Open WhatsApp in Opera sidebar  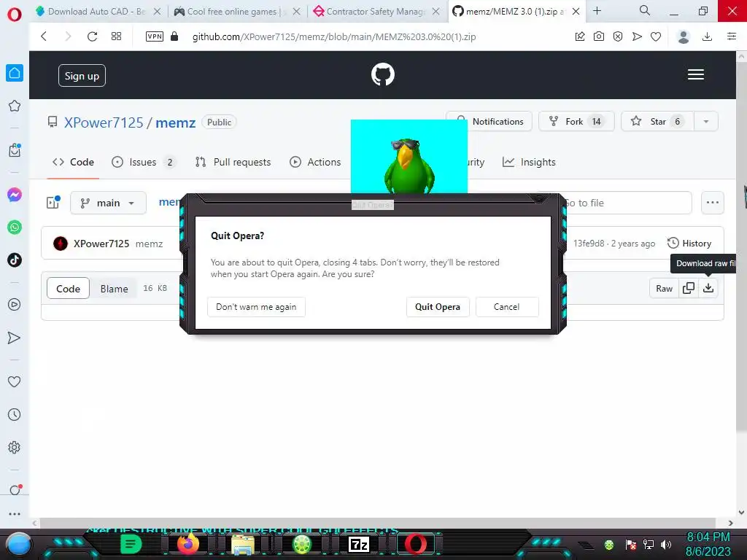coord(15,227)
